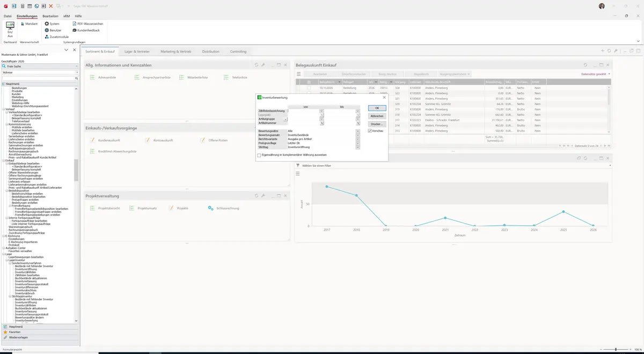This screenshot has height=354, width=644.
Task: Open the Bewertungsansatz dropdown
Action: (357, 135)
